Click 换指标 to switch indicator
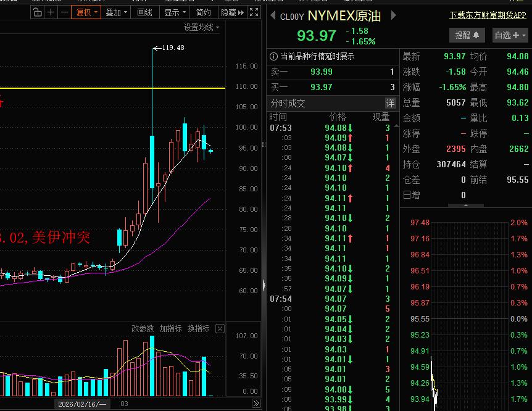532x411 pixels. pos(199,328)
